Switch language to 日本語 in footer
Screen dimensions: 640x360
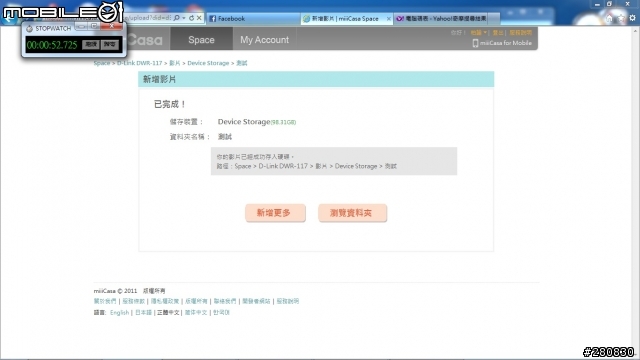pyautogui.click(x=143, y=313)
